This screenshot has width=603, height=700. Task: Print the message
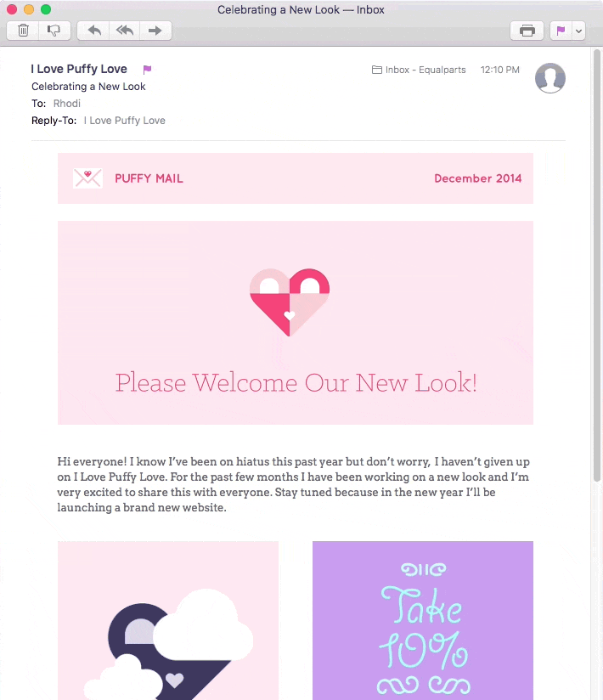pyautogui.click(x=527, y=31)
